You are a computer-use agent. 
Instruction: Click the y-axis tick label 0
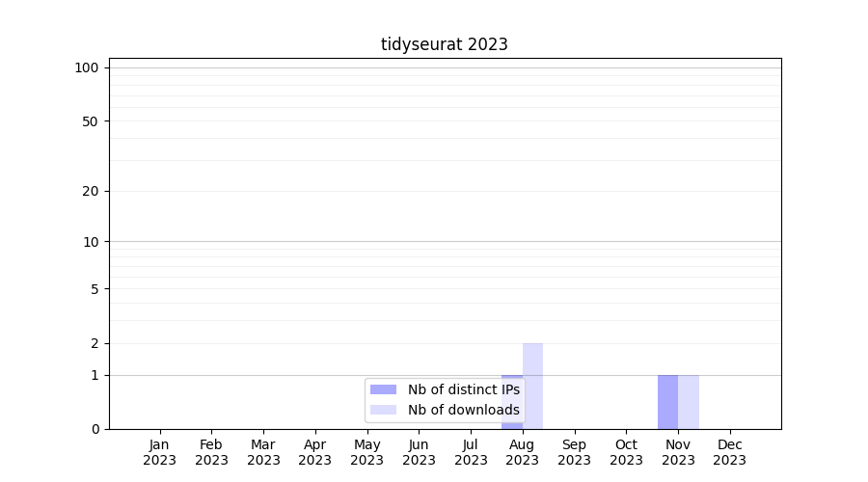[94, 429]
